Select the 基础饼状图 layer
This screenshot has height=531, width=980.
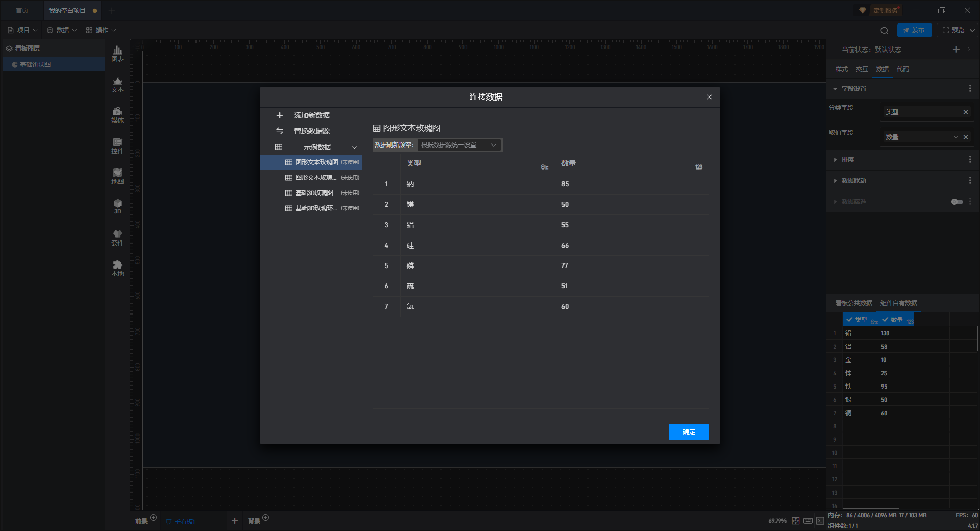53,65
